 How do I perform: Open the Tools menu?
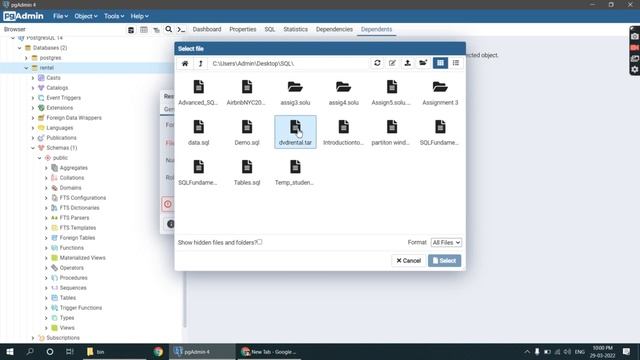click(x=114, y=16)
